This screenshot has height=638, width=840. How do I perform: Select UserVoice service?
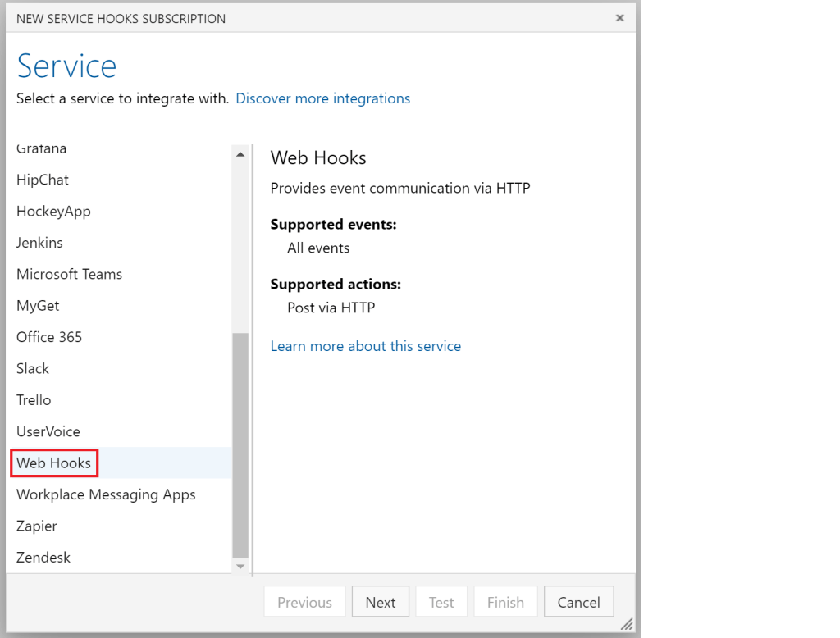48,431
